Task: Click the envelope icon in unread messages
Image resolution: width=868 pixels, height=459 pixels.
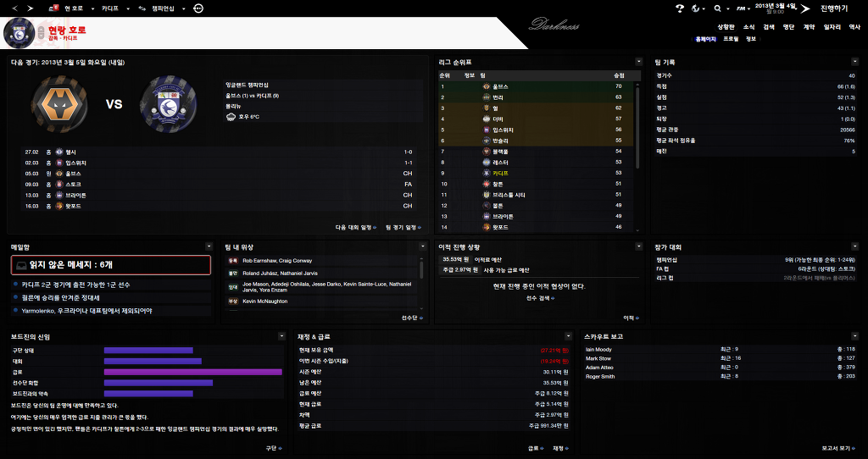Action: tap(21, 265)
